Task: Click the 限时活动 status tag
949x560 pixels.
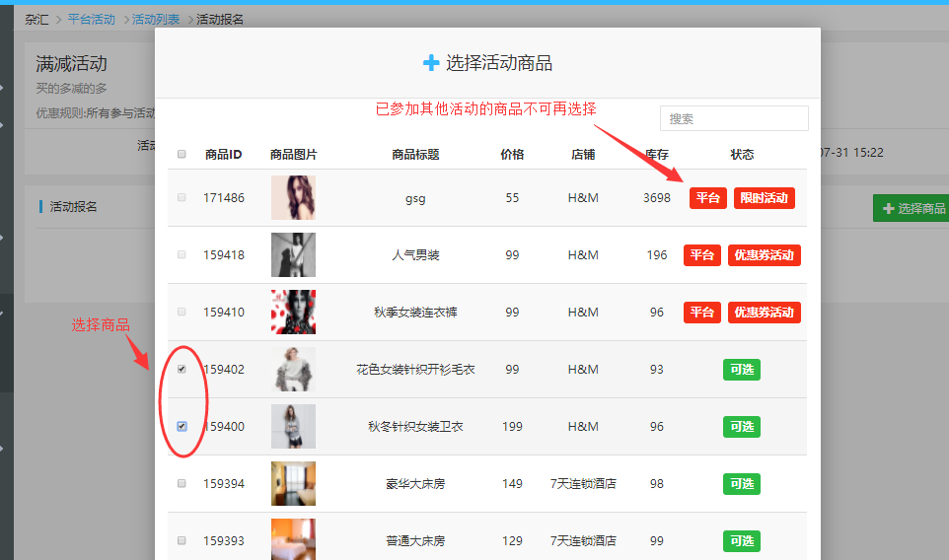Action: coord(764,198)
